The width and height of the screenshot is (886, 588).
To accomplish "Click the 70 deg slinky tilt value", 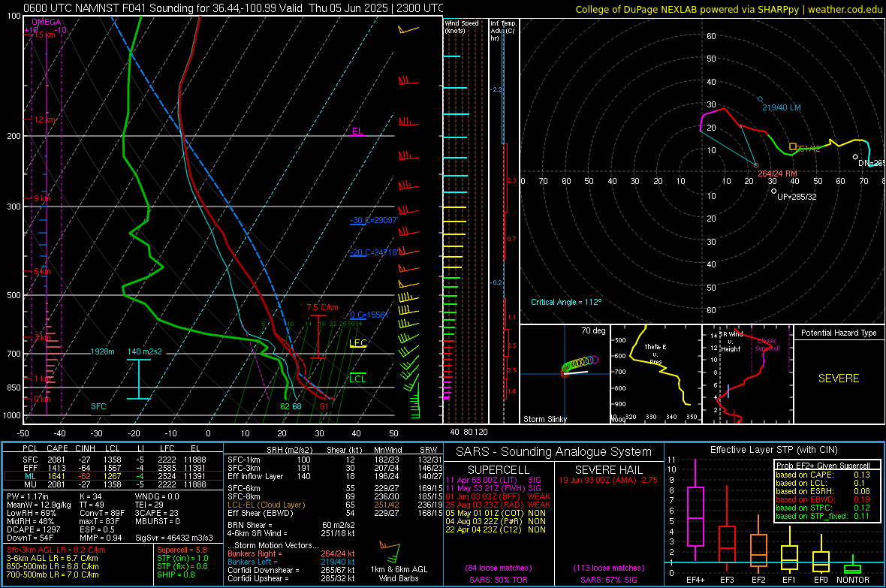I will 593,330.
